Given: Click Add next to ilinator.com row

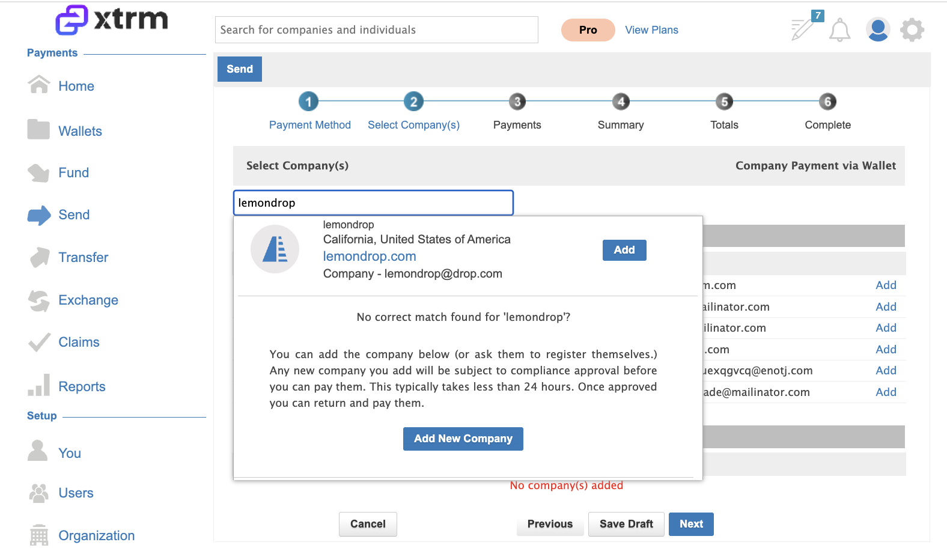Looking at the screenshot, I should 886,328.
